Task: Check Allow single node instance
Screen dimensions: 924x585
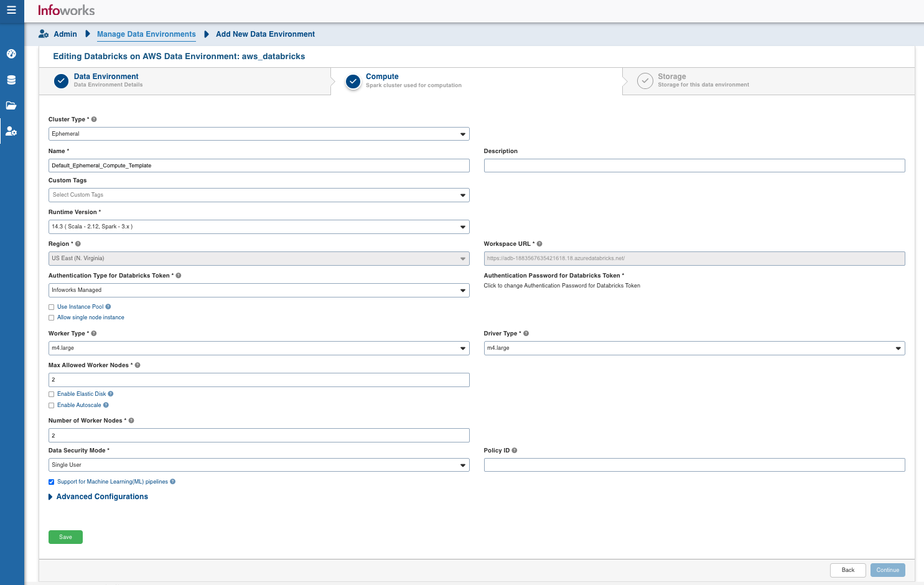Action: pos(52,318)
